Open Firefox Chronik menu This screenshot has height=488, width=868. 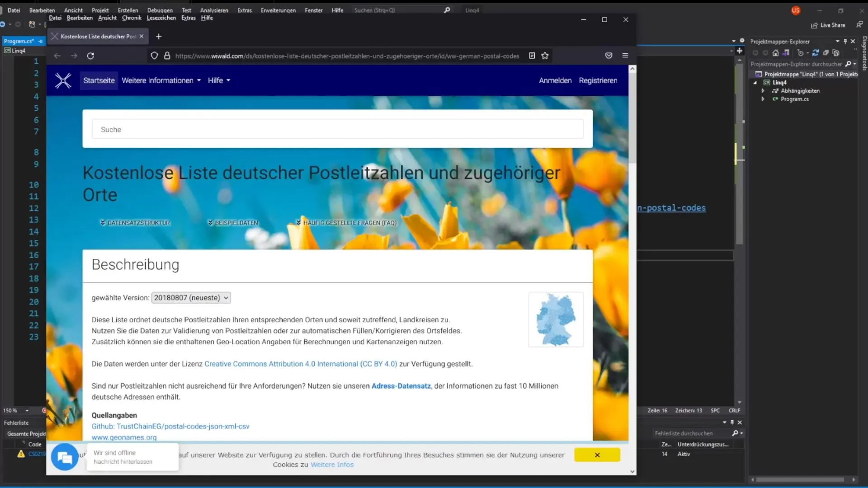pos(132,18)
